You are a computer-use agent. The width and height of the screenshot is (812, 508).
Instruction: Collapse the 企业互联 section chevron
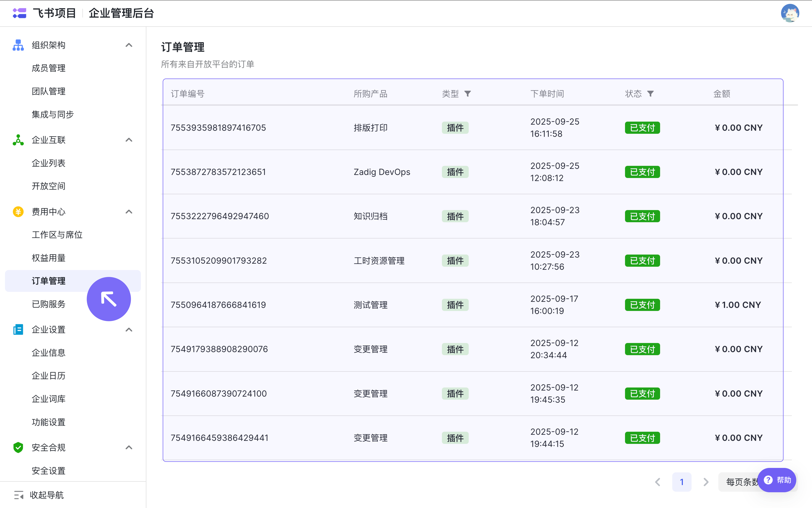129,140
